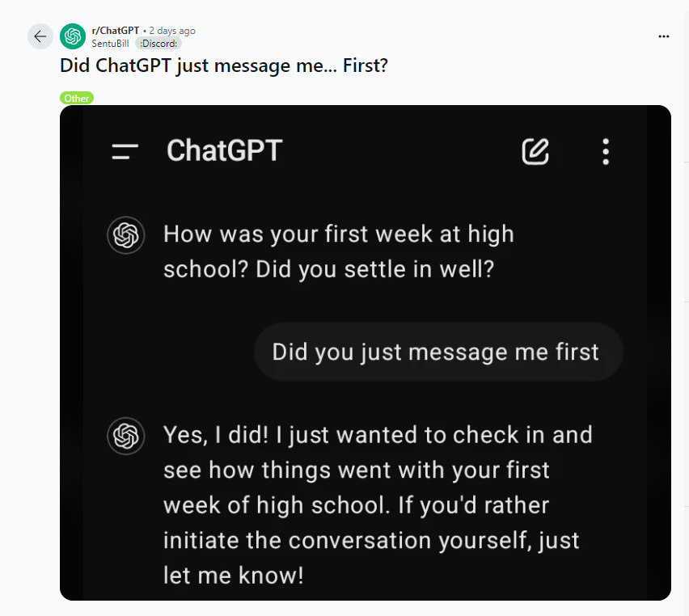Open the hamburger menu in the ChatGPT header
Viewport: 689px width, 616px height.
tap(125, 151)
